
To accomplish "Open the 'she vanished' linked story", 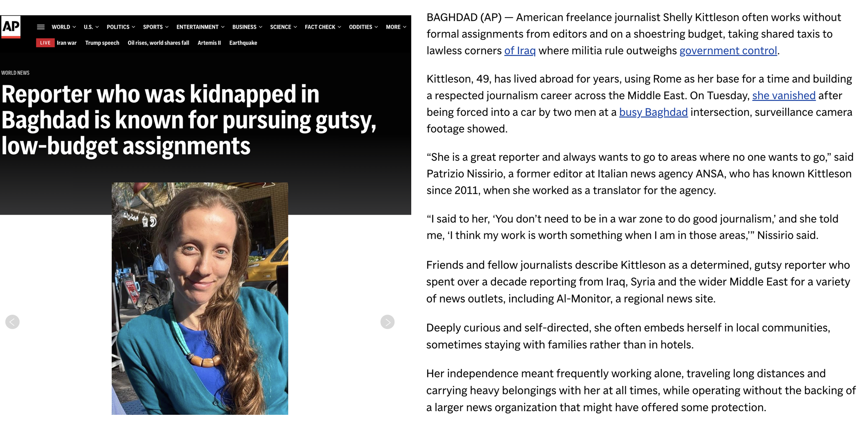I will (x=783, y=96).
